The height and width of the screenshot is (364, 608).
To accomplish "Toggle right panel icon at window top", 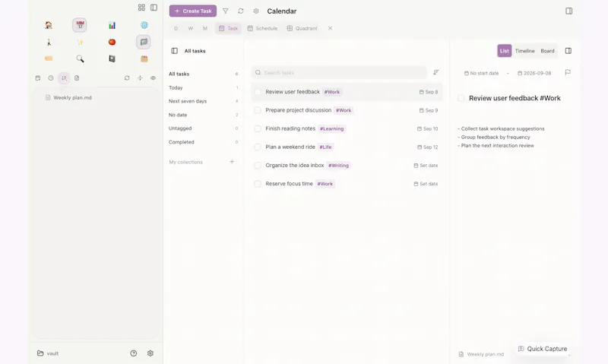I will (x=568, y=11).
